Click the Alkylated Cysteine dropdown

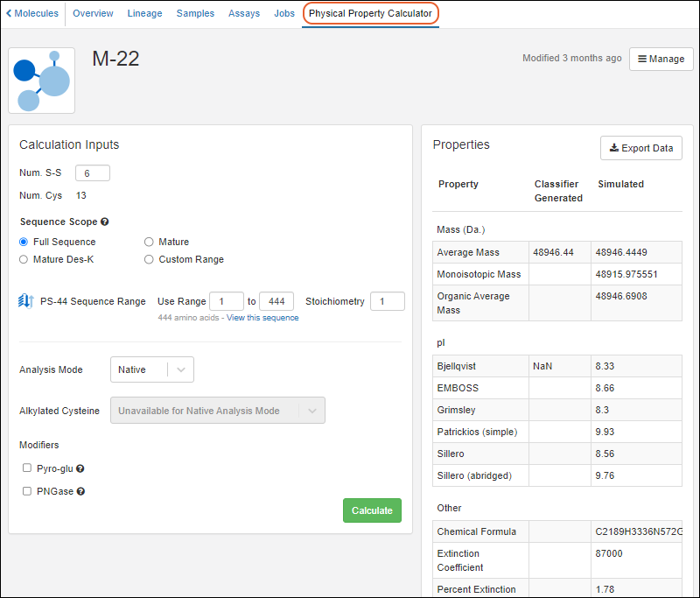(x=217, y=411)
